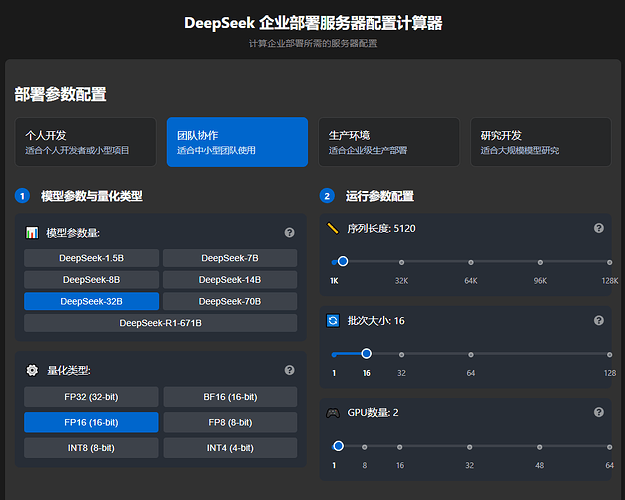This screenshot has height=500, width=625.
Task: Click the gamepad icon beside GPU数量
Action: tap(333, 413)
